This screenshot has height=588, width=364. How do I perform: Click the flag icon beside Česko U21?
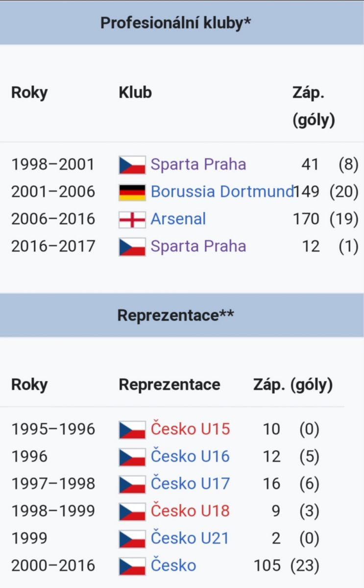[132, 539]
